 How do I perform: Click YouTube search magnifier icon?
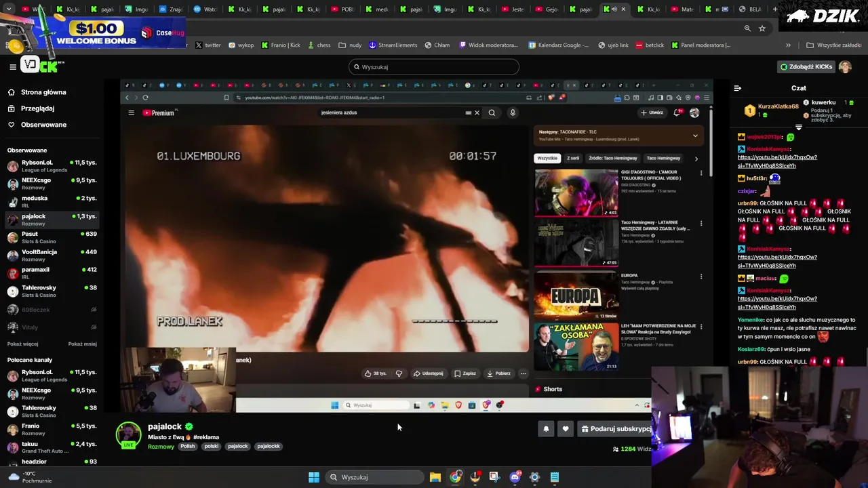pos(492,113)
